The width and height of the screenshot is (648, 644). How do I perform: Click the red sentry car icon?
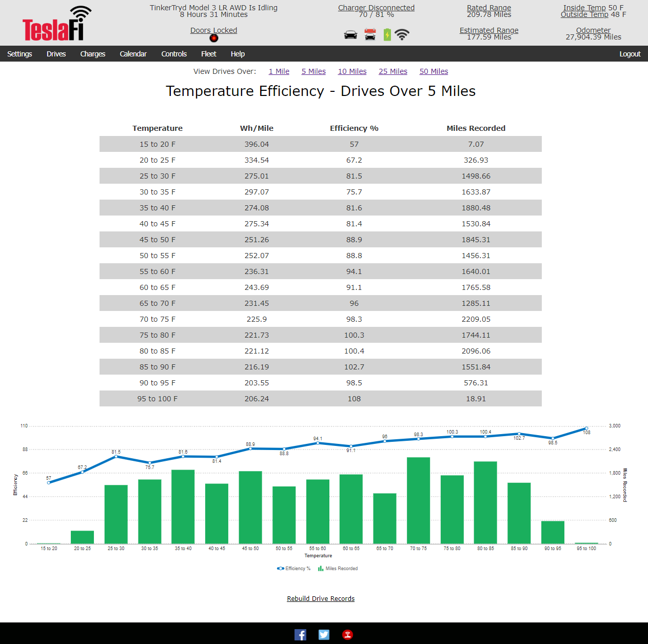370,34
